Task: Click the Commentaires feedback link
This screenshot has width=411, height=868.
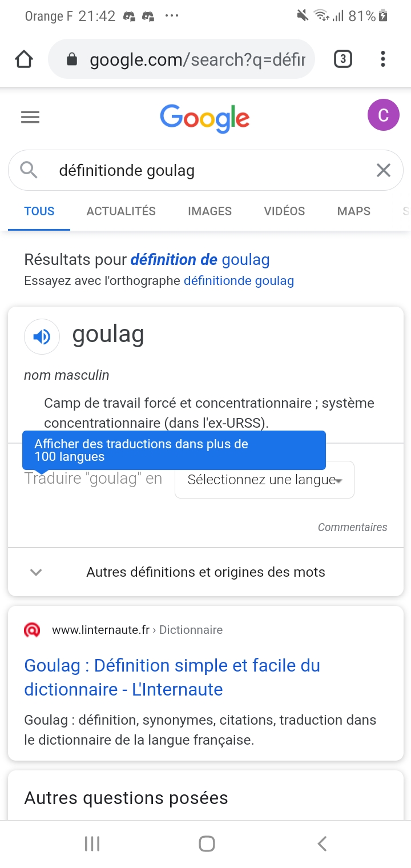Action: tap(352, 527)
